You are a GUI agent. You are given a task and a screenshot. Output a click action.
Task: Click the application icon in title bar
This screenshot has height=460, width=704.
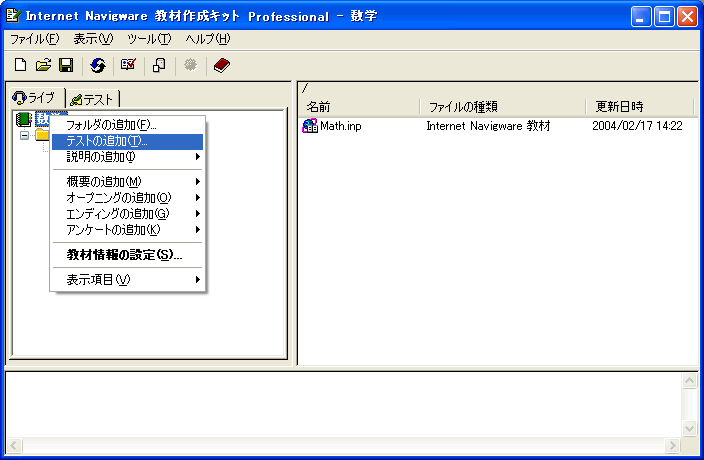[x=13, y=16]
